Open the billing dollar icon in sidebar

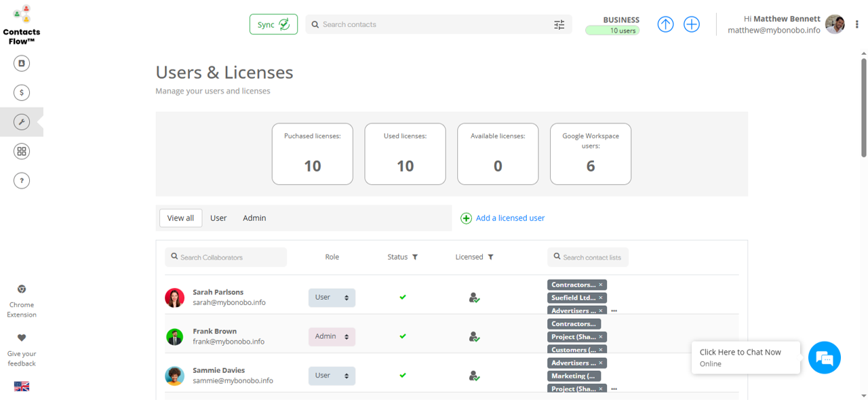click(x=22, y=92)
